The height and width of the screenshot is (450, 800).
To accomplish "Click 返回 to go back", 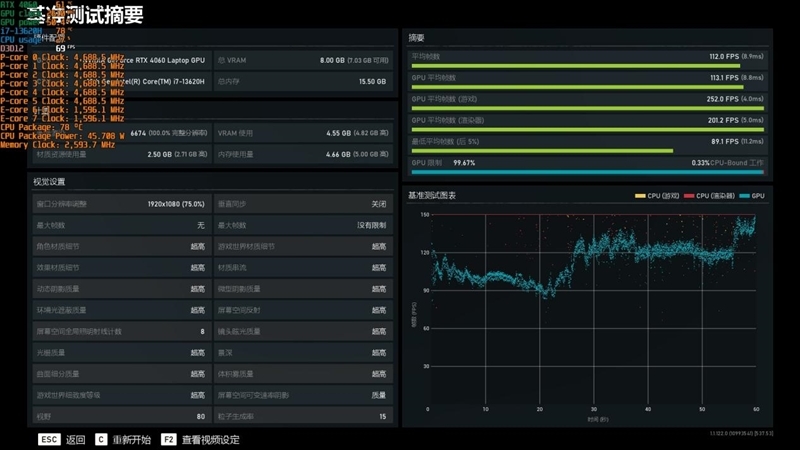I will 76,440.
